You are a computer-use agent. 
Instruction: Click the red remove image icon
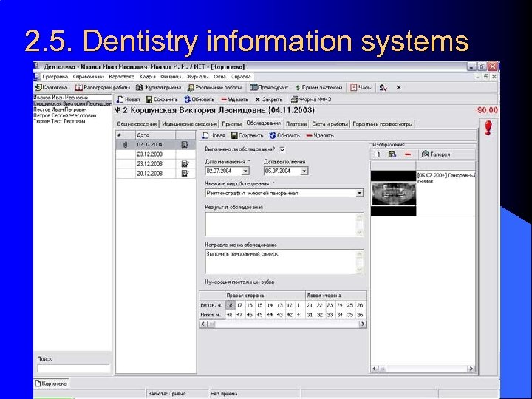tap(407, 154)
